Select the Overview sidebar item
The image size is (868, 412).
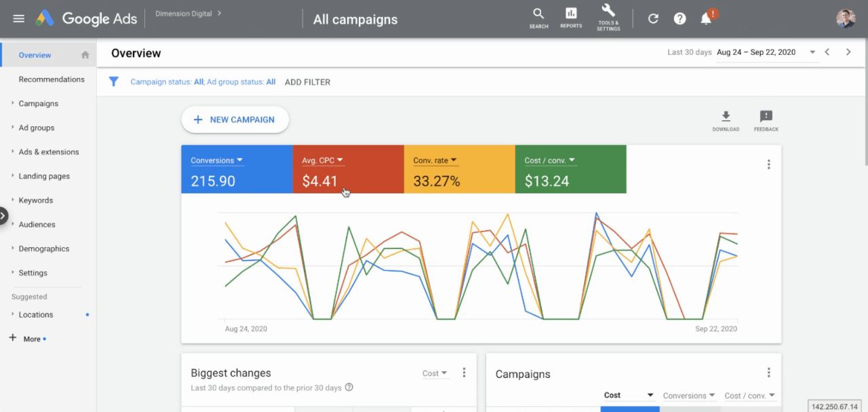(35, 55)
